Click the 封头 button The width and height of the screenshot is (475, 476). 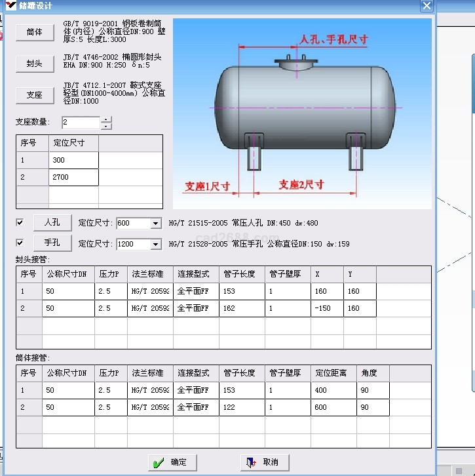point(35,64)
